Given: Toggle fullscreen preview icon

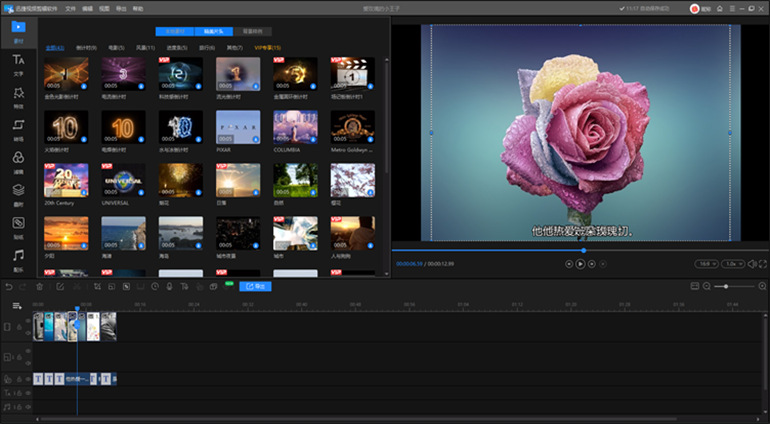Looking at the screenshot, I should 763,264.
